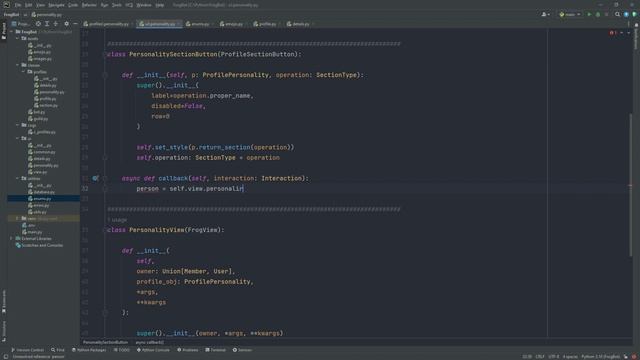Image resolution: width=640 pixels, height=360 pixels.
Task: Open the Python Packages tool window
Action: (89, 350)
